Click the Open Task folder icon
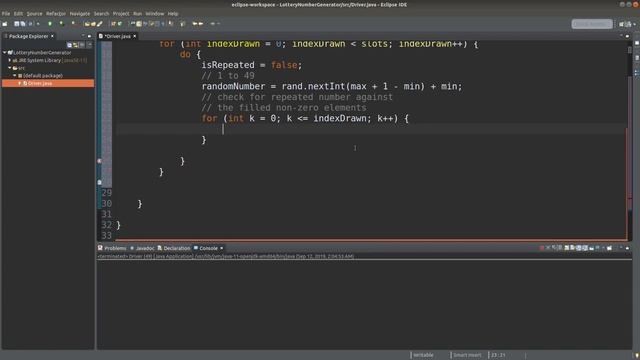The height and width of the screenshot is (360, 640). [93, 24]
